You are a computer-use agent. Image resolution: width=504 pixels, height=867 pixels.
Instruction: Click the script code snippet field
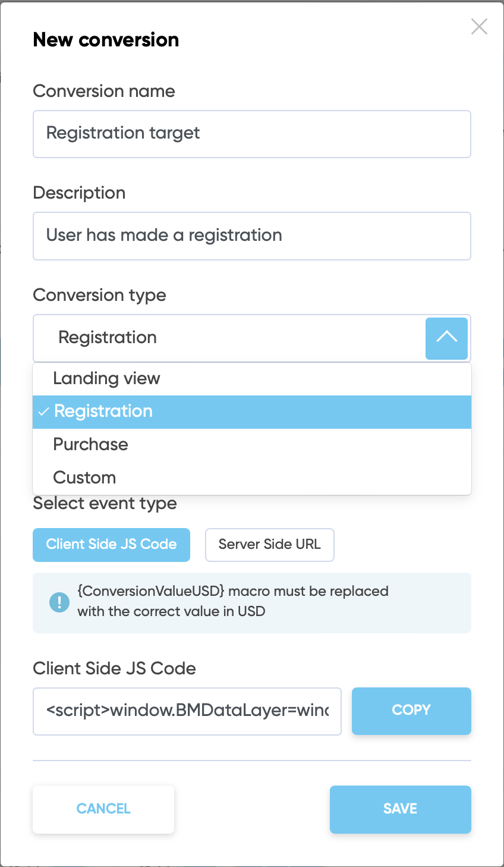(187, 711)
